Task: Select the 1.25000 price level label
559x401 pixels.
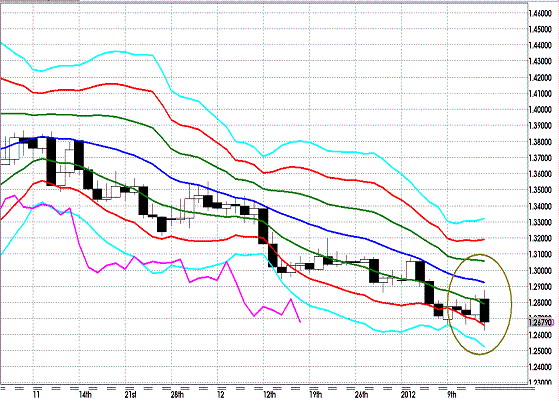Action: tap(540, 351)
